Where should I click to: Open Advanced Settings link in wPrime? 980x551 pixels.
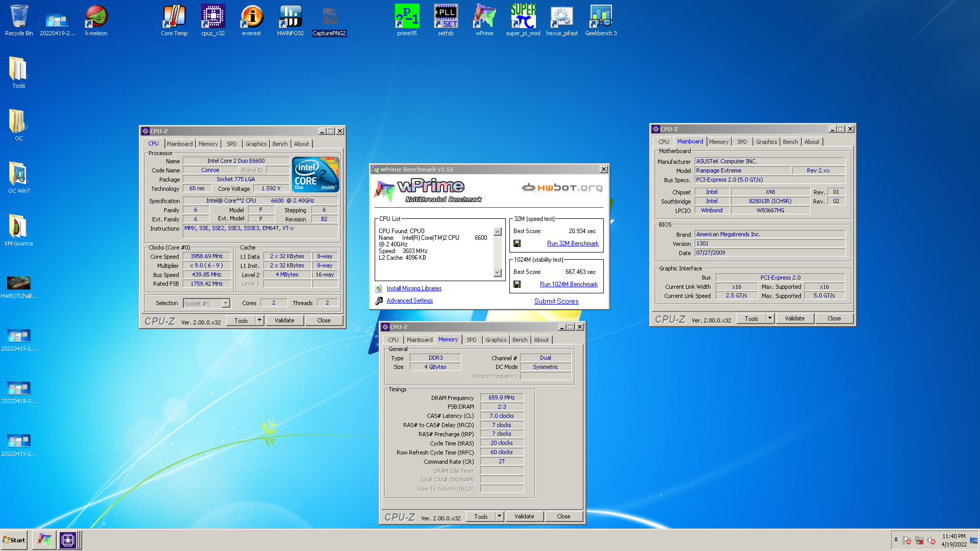[409, 301]
